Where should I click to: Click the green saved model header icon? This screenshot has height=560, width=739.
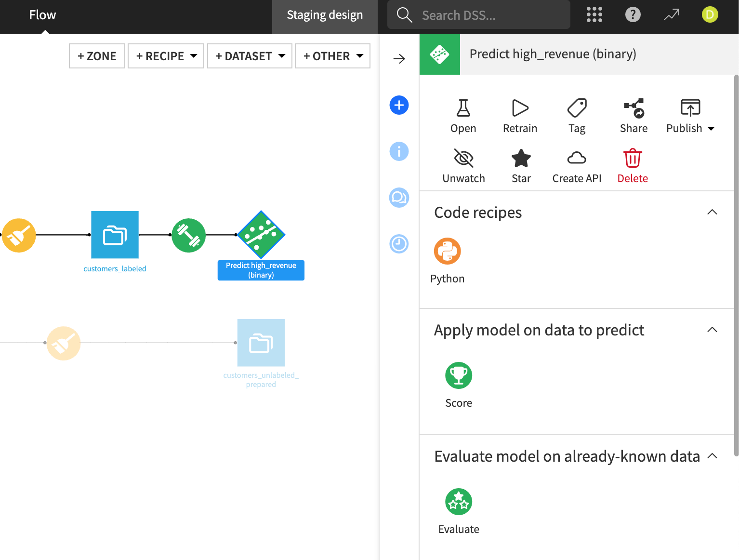click(440, 54)
